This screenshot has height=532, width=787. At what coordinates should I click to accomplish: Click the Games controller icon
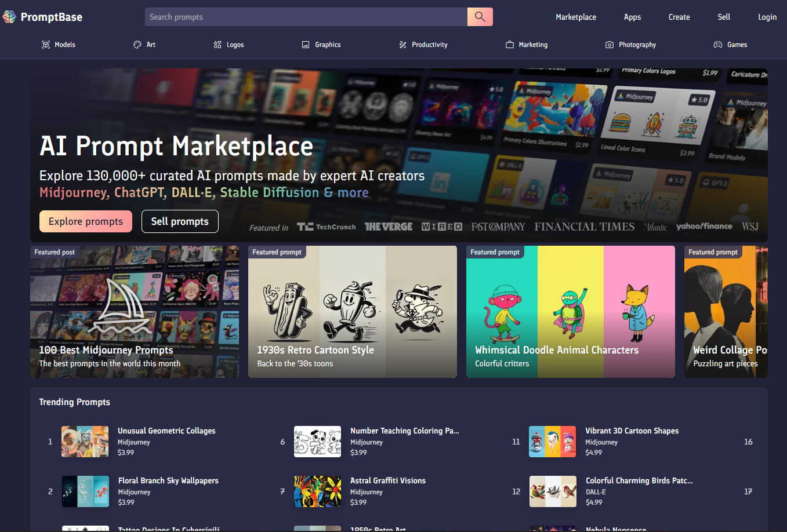click(x=718, y=45)
